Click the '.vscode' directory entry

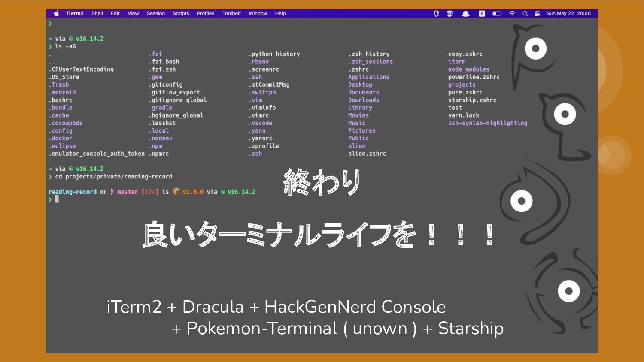261,123
